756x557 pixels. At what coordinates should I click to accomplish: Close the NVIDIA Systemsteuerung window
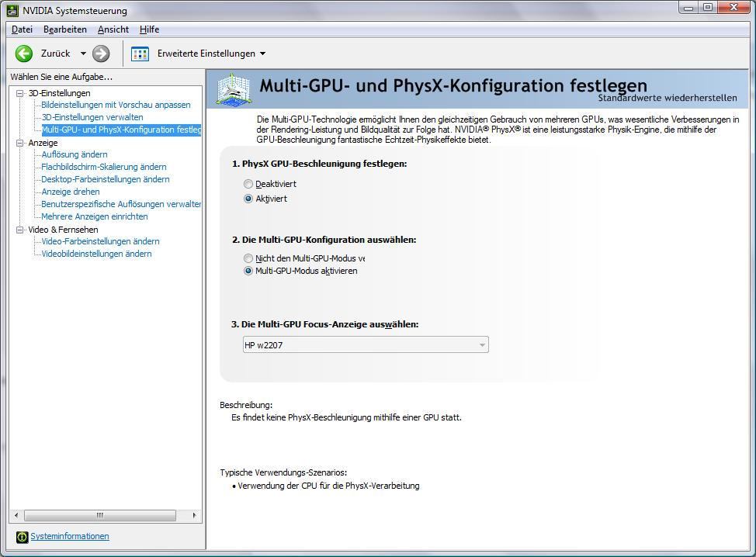click(x=733, y=7)
